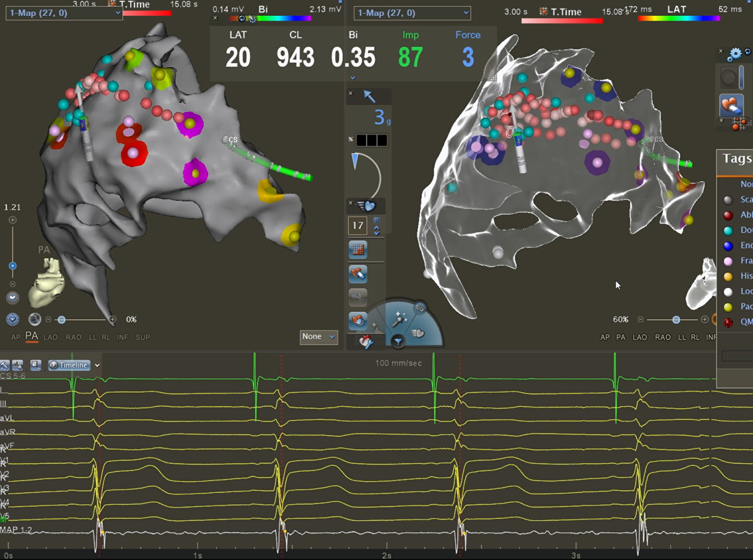Open the None dropdown below left map
The image size is (753, 560).
point(318,337)
